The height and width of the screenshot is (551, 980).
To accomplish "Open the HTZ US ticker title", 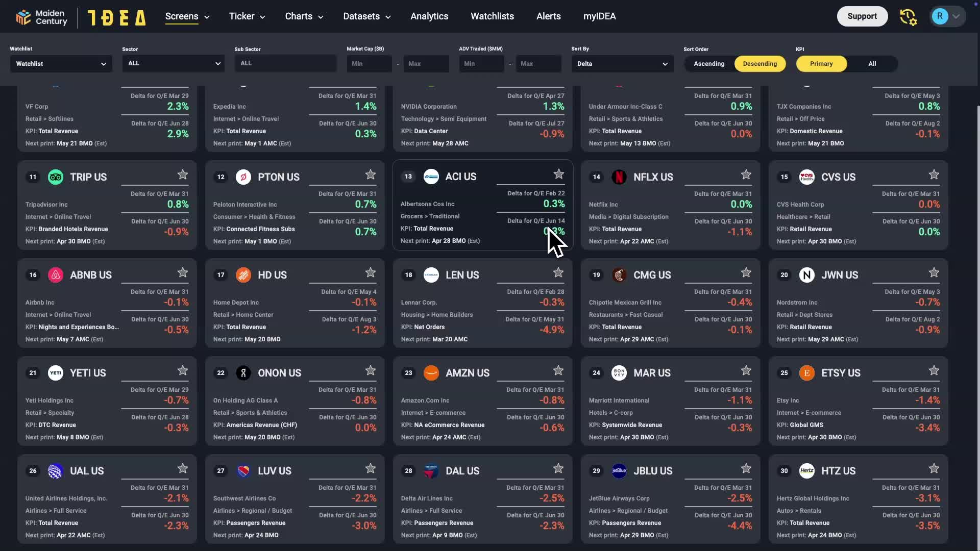I will (839, 471).
